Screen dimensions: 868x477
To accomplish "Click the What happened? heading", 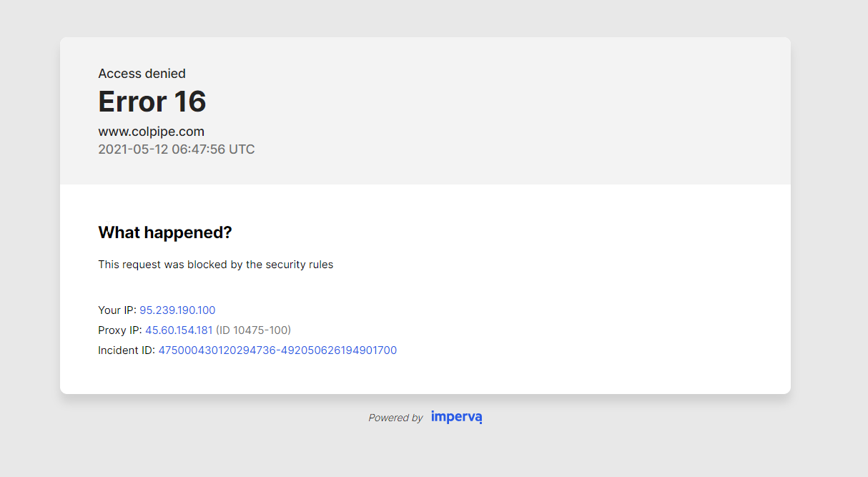I will pyautogui.click(x=165, y=232).
